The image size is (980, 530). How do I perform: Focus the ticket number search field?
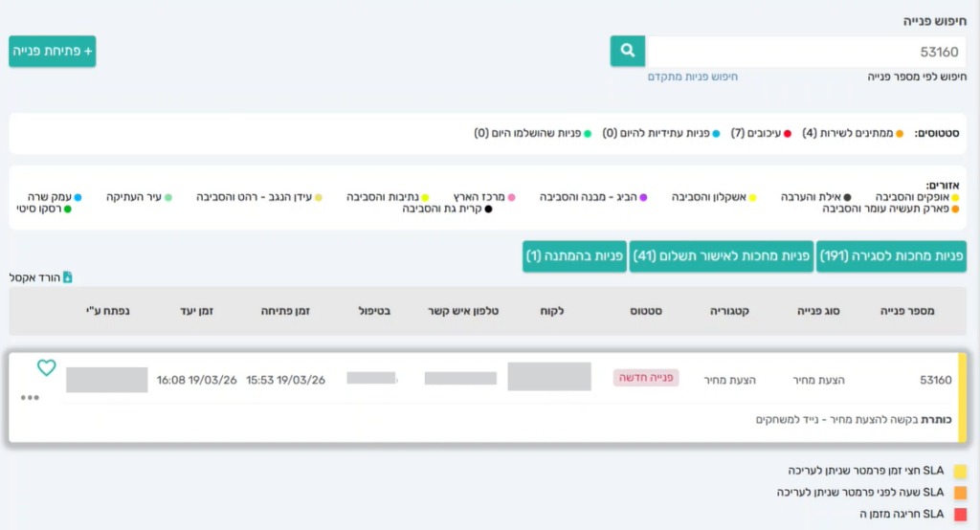[x=804, y=52]
